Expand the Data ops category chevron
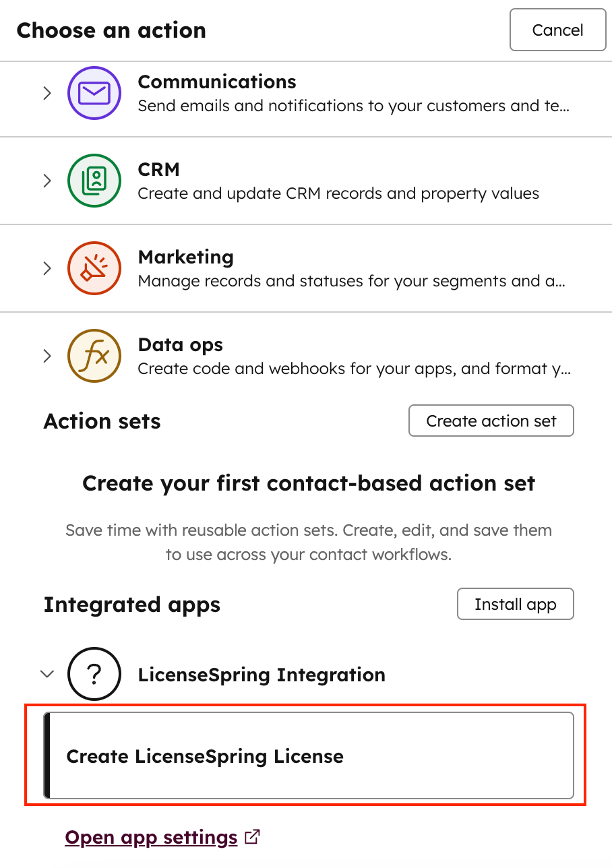 47,356
